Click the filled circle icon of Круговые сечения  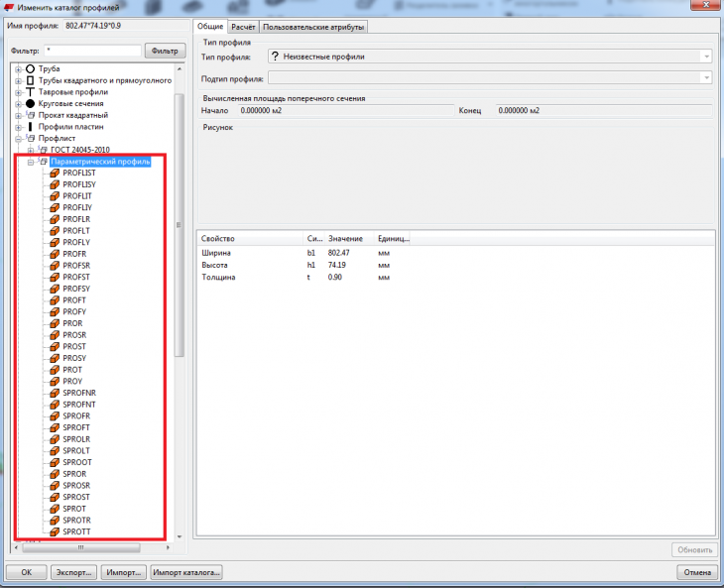pos(31,104)
